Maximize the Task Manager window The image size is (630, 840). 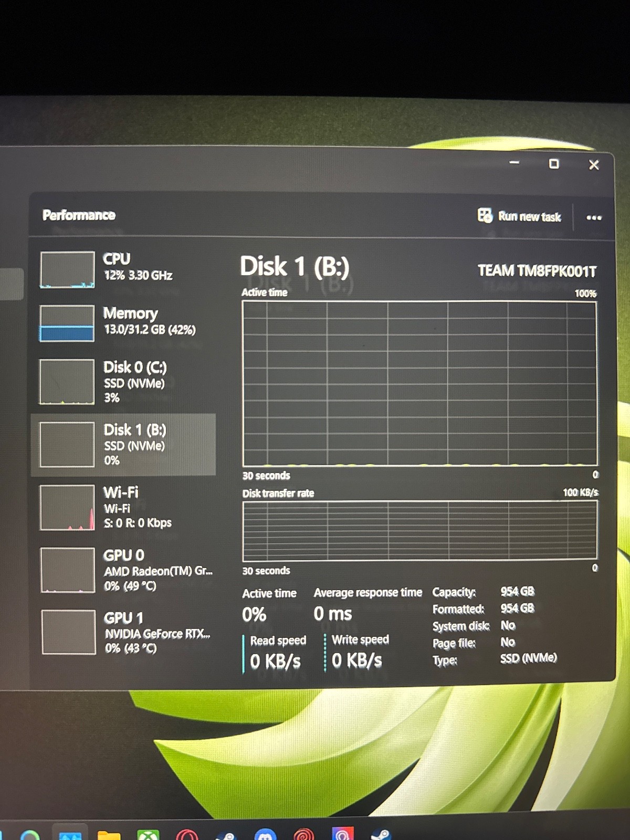[554, 164]
